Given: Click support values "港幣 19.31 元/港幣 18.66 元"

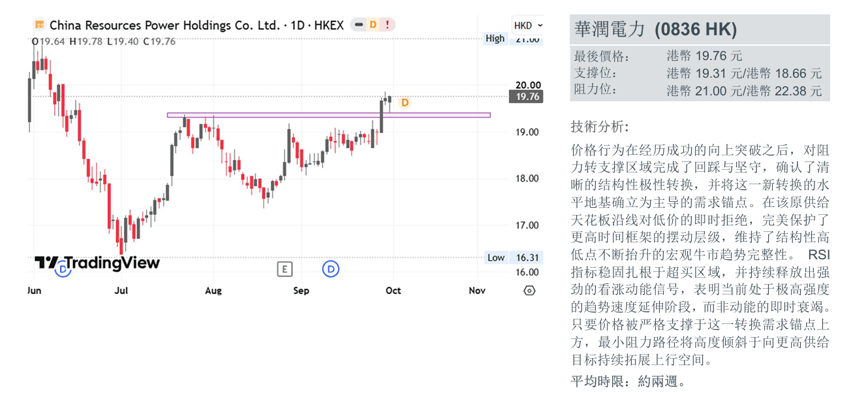Looking at the screenshot, I should click(744, 73).
